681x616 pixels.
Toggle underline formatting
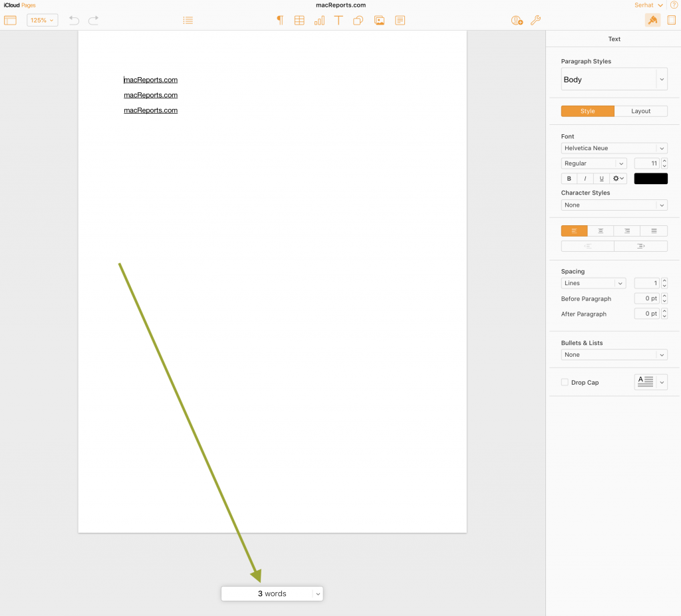tap(601, 178)
